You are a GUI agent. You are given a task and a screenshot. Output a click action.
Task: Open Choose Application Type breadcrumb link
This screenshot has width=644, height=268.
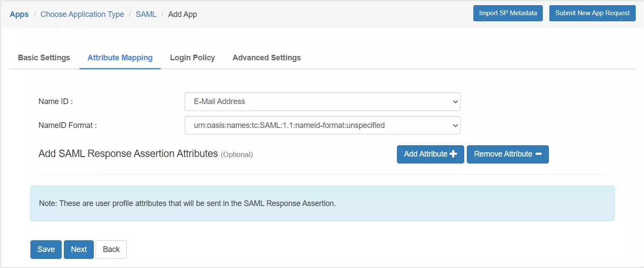(x=82, y=14)
